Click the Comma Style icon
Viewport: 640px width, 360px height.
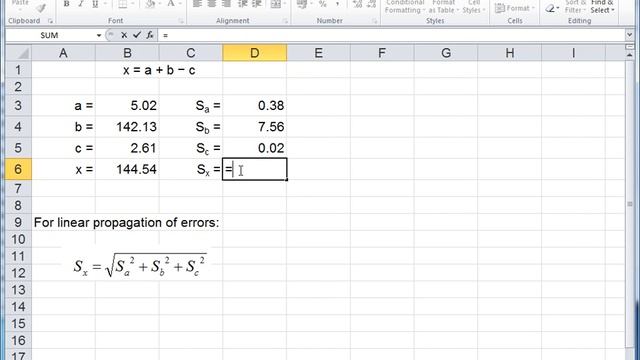(x=338, y=4)
